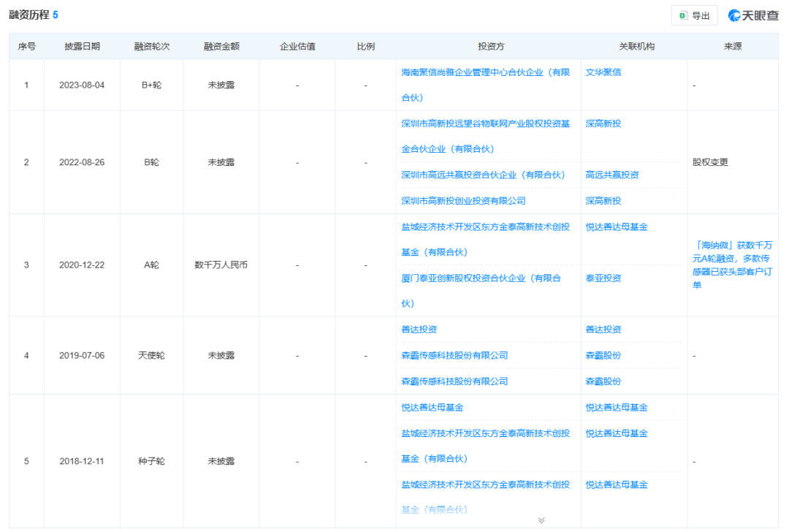Screen dimensions: 789x532
Task: Click the 天使轮 round cell
Action: tap(151, 355)
